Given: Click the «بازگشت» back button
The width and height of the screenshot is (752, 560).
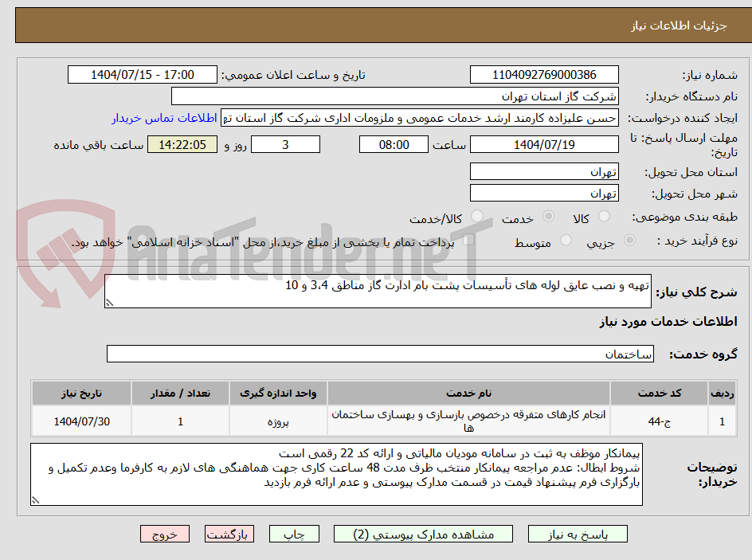Looking at the screenshot, I should [229, 534].
